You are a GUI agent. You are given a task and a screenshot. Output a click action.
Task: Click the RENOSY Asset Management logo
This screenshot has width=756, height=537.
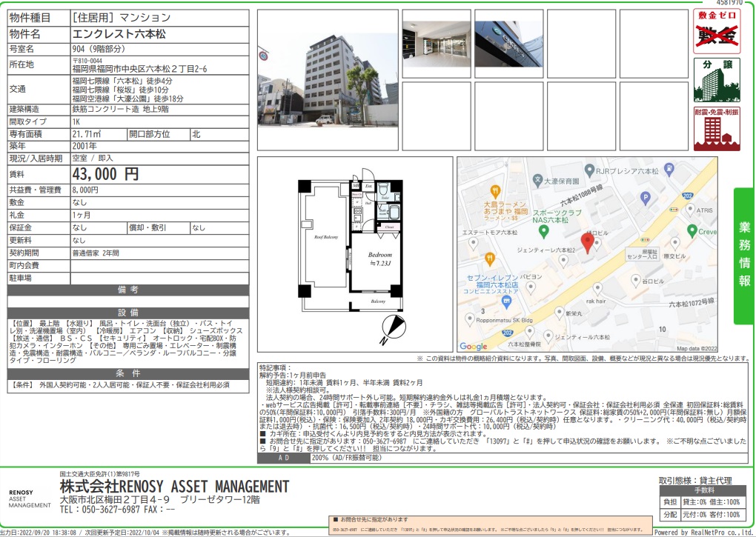pyautogui.click(x=30, y=499)
